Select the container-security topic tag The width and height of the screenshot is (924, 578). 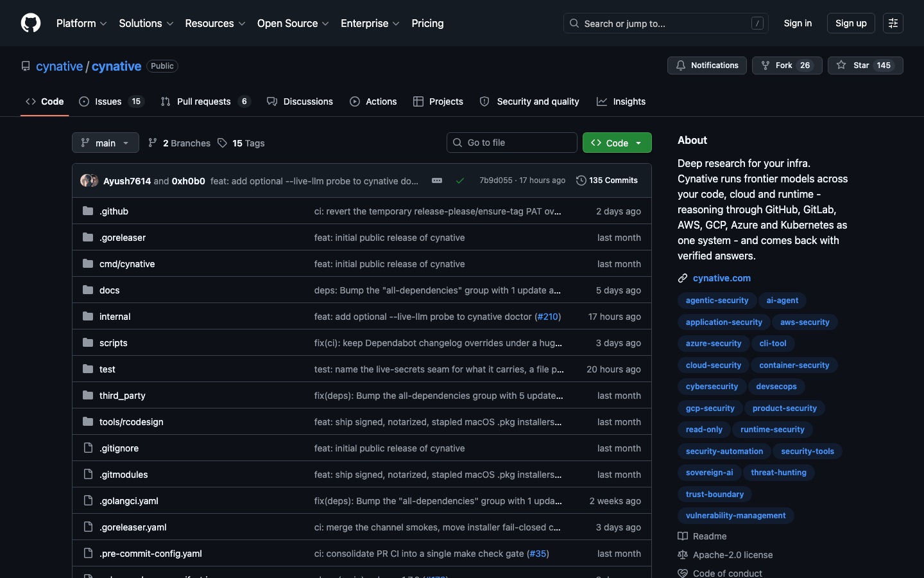[x=794, y=365]
